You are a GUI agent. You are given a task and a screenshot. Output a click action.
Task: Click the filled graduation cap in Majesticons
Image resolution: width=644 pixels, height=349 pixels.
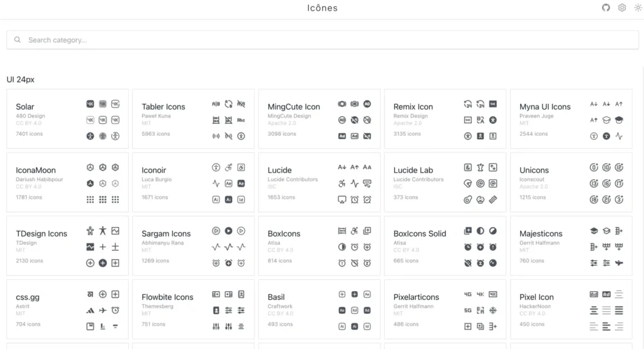(594, 231)
